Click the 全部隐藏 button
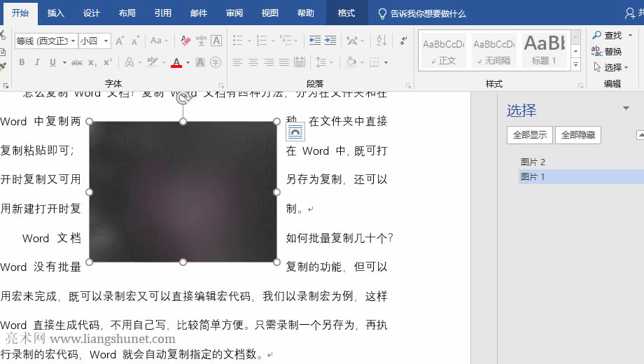Screen dimensions: 644x364 point(577,135)
